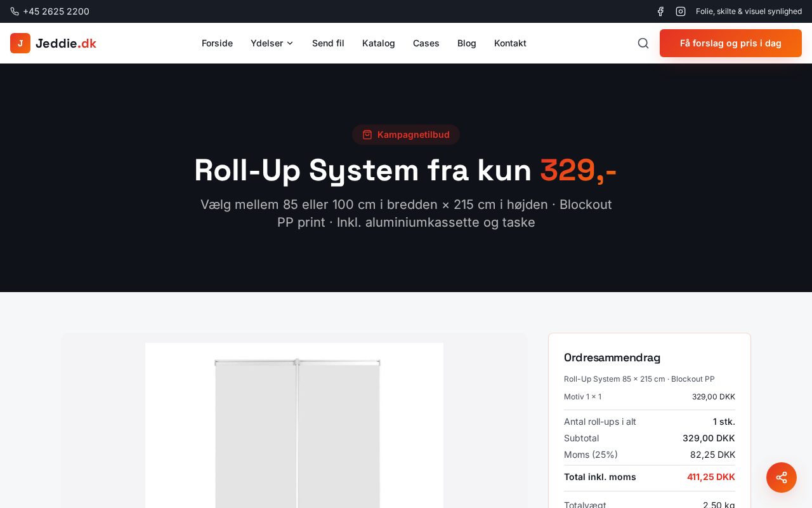Open the site search magnifier icon
The width and height of the screenshot is (812, 508).
click(643, 43)
